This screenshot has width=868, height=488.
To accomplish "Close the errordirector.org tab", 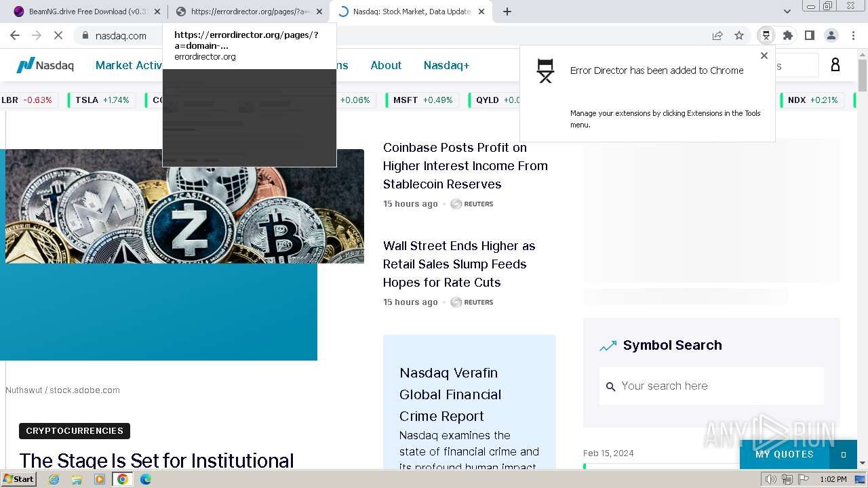I will [319, 12].
